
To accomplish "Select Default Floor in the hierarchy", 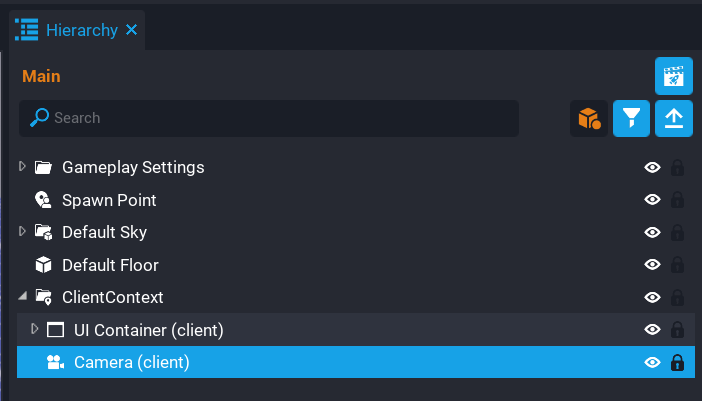I will click(x=110, y=265).
